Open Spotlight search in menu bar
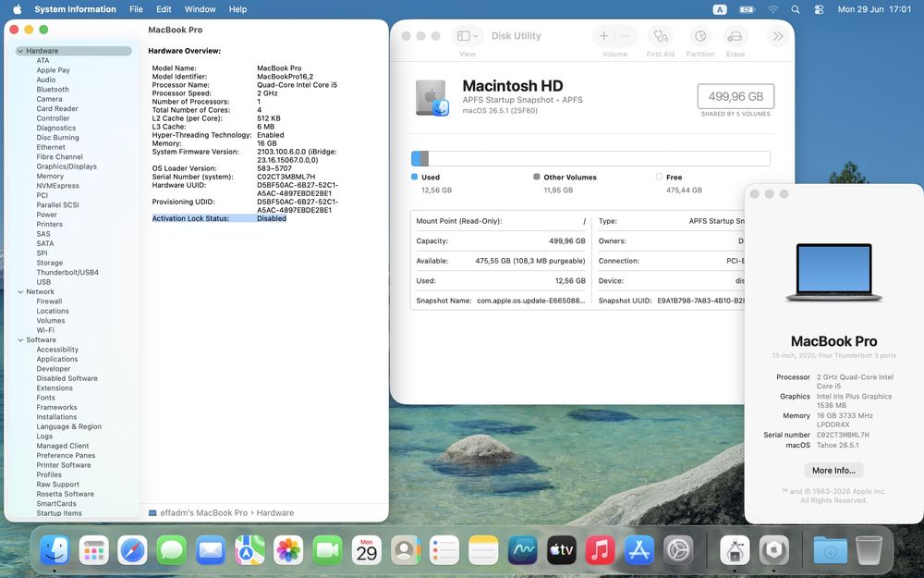Viewport: 924px width, 578px height. [796, 9]
